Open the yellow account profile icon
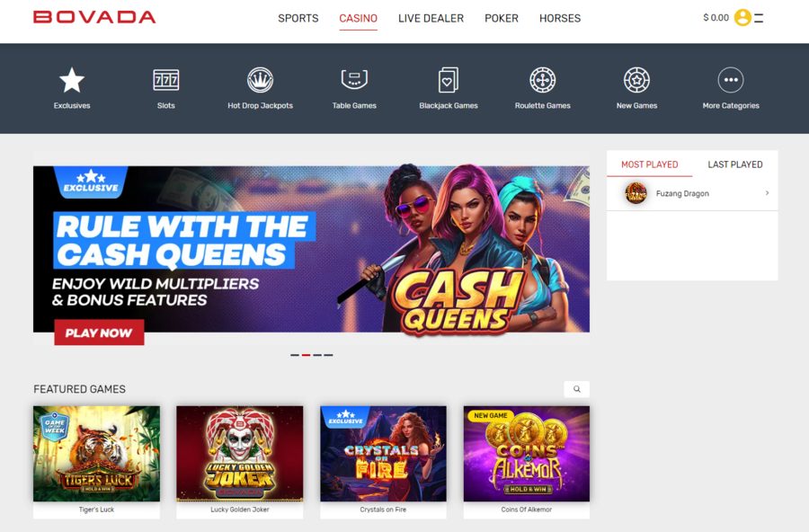The width and height of the screenshot is (809, 532). coord(742,18)
